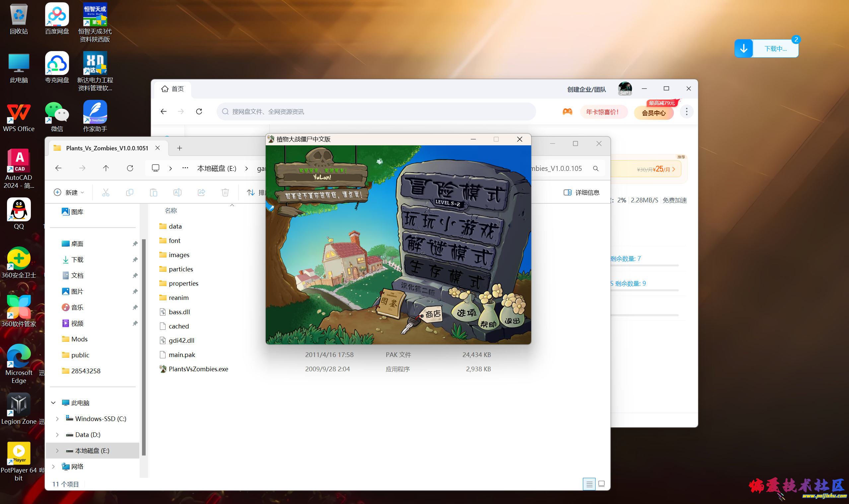Switch to large thumbnails view toggle
This screenshot has height=504, width=849.
tap(601, 484)
